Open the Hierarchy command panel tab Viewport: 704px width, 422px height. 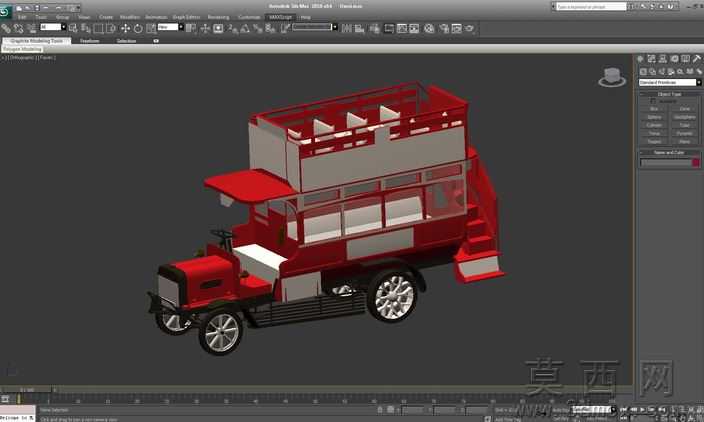[x=663, y=59]
